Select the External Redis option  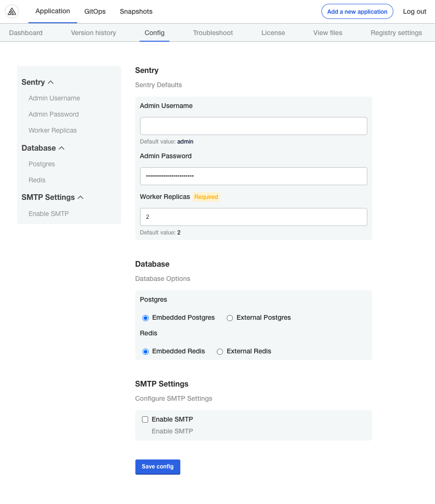tap(220, 351)
